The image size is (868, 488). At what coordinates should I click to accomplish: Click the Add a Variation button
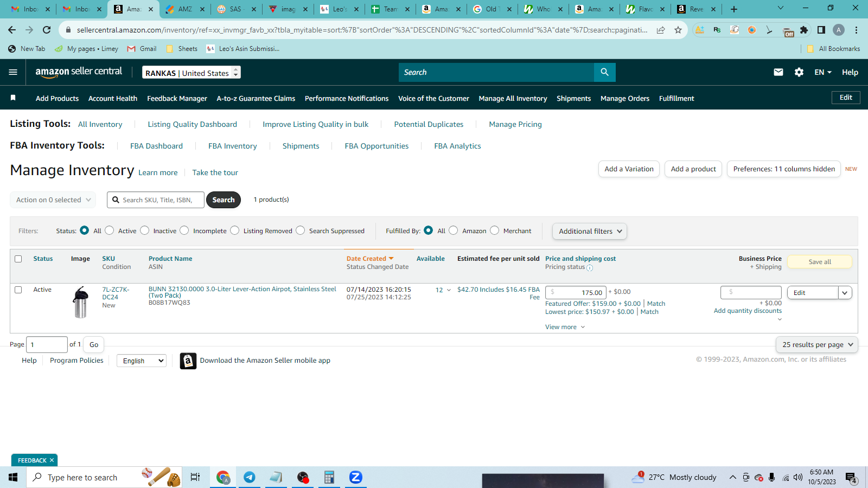[629, 169]
